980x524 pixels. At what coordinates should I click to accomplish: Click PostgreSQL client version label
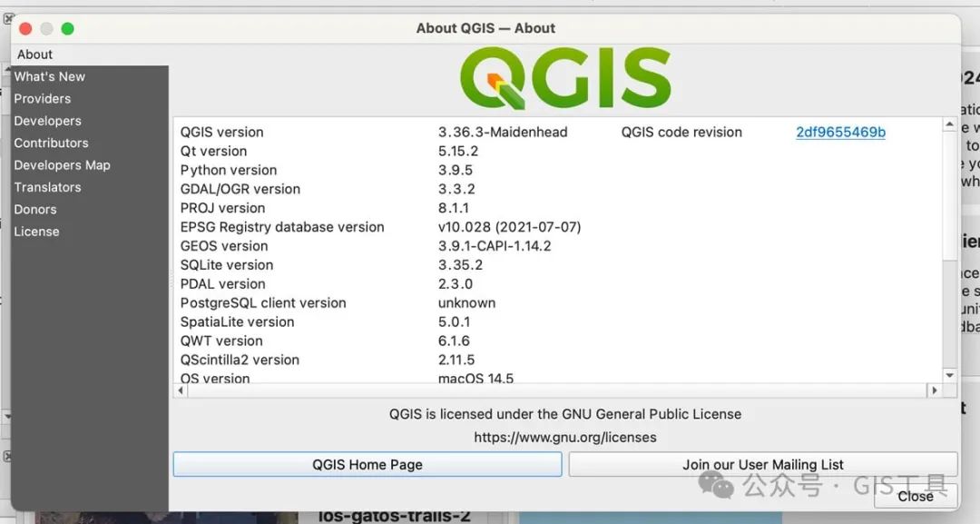click(x=263, y=303)
